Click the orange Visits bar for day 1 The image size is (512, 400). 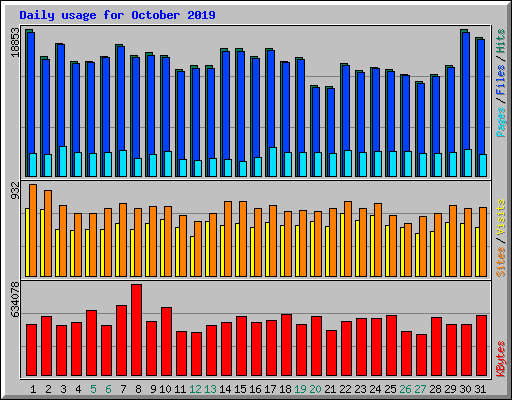click(x=33, y=230)
